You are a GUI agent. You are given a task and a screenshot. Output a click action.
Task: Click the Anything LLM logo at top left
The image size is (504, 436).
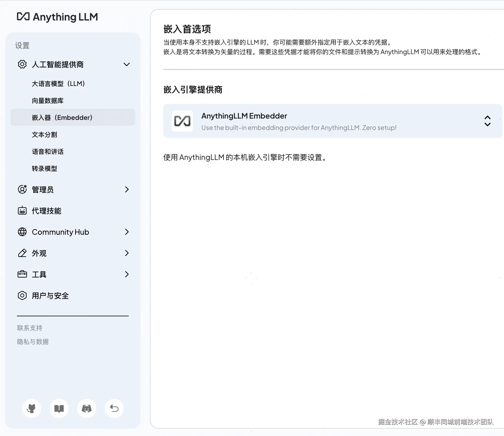coord(58,17)
